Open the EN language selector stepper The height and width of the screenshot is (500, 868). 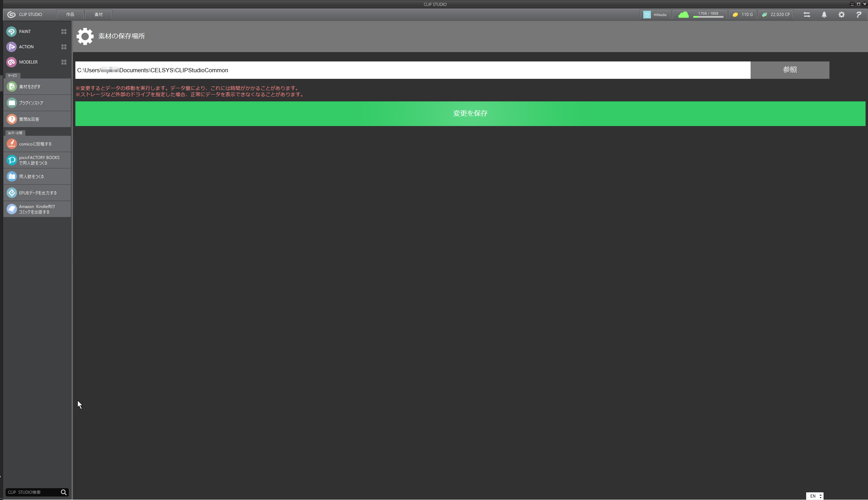pyautogui.click(x=820, y=496)
